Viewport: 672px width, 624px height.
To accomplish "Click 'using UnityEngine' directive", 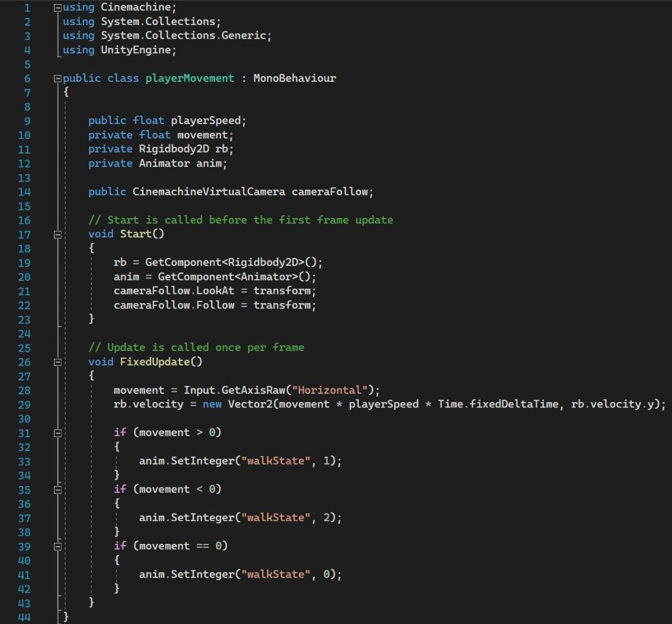I will coord(119,50).
